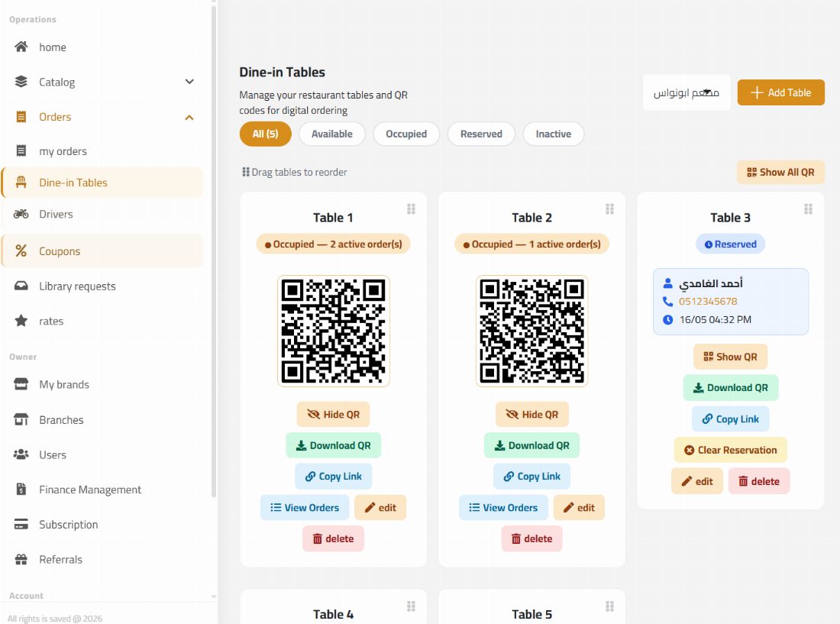The height and width of the screenshot is (624, 840).
Task: Open my orders menu item
Action: click(102, 151)
